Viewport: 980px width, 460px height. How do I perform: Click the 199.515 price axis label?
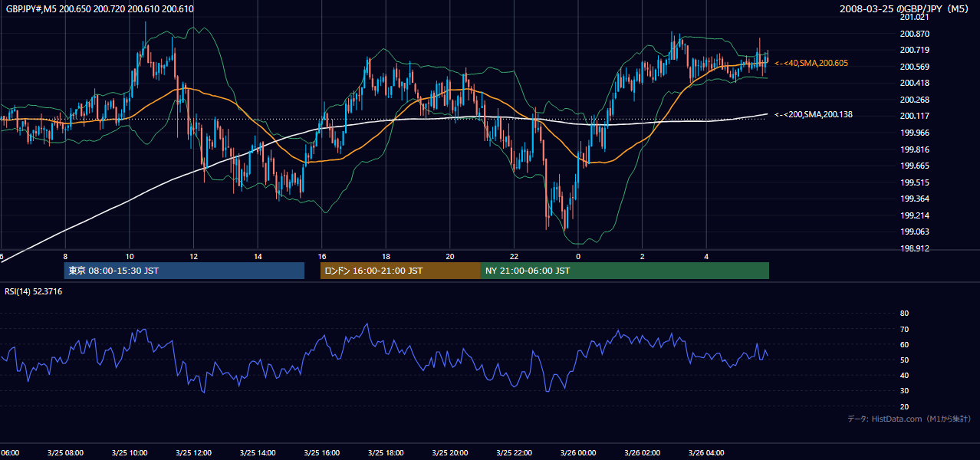pos(914,182)
